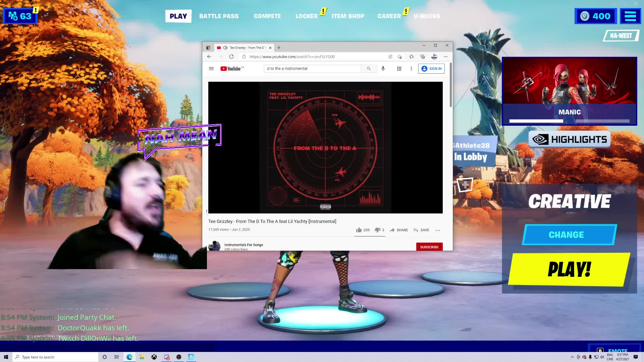The height and width of the screenshot is (362, 644).
Task: Show hidden system tray icons
Action: (572, 357)
